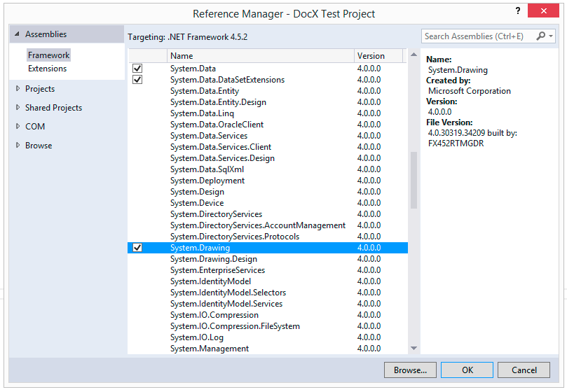Sort the list by Version column header
This screenshot has height=392, width=567.
click(378, 56)
